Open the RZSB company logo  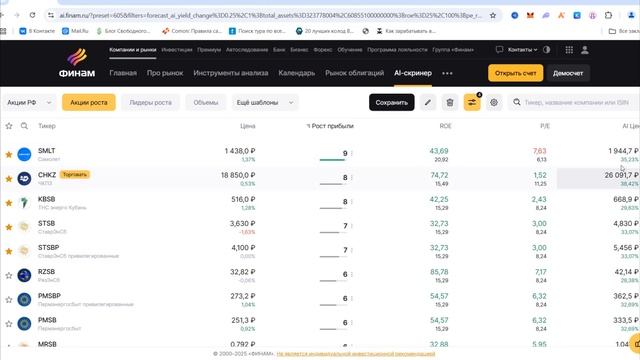click(x=24, y=275)
